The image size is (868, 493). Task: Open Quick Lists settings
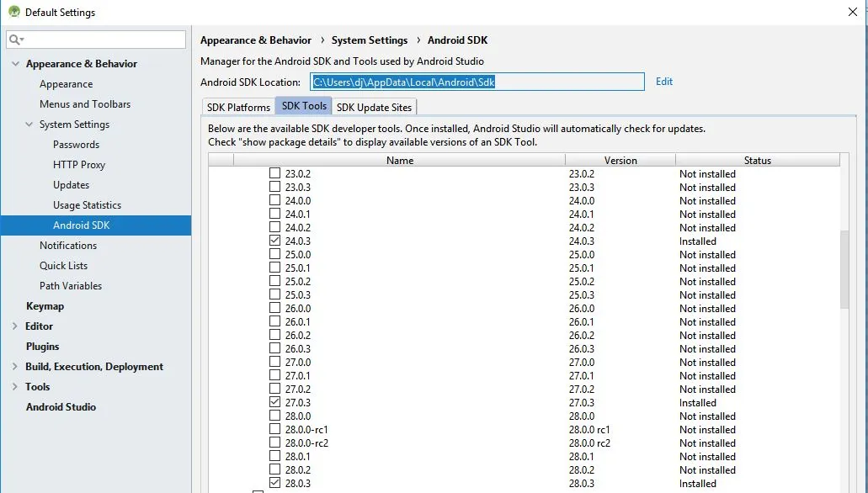[x=63, y=266]
